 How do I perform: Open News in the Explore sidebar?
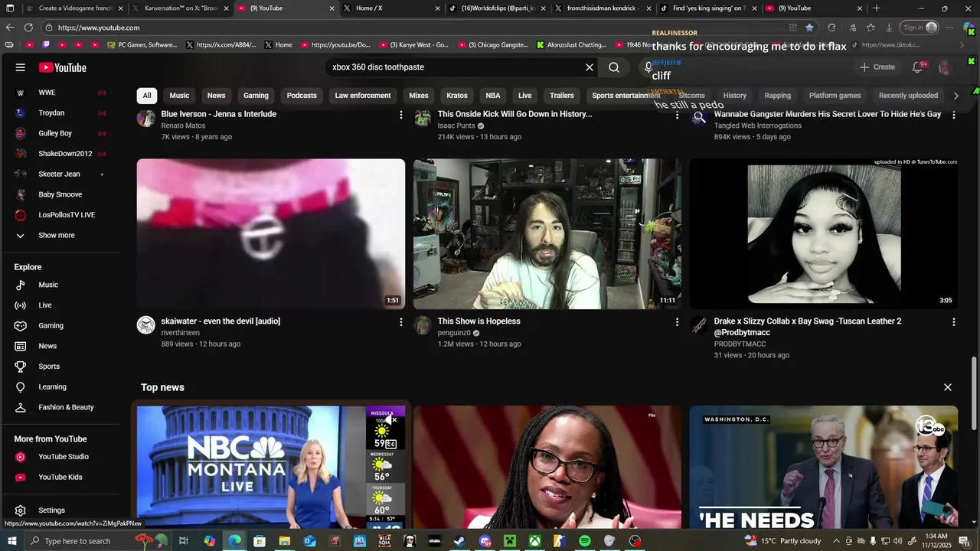61,346
